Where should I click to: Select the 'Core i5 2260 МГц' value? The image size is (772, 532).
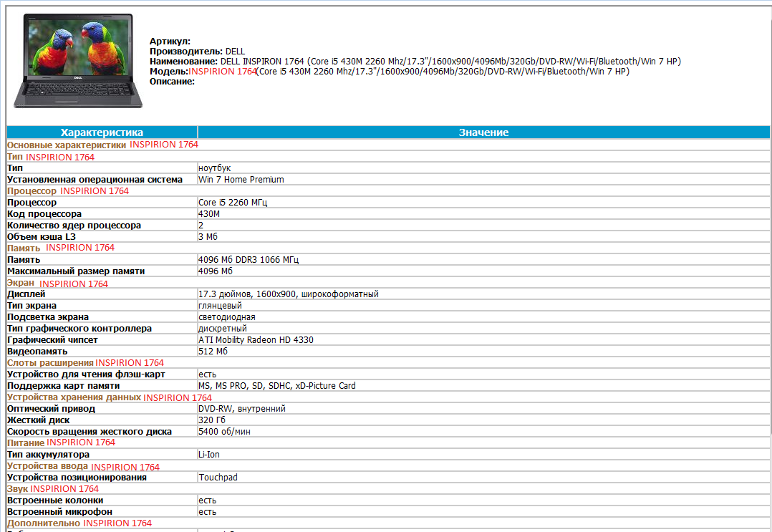[233, 202]
